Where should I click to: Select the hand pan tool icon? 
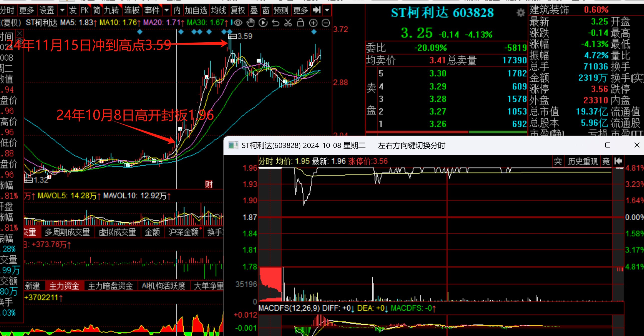[x=250, y=23]
